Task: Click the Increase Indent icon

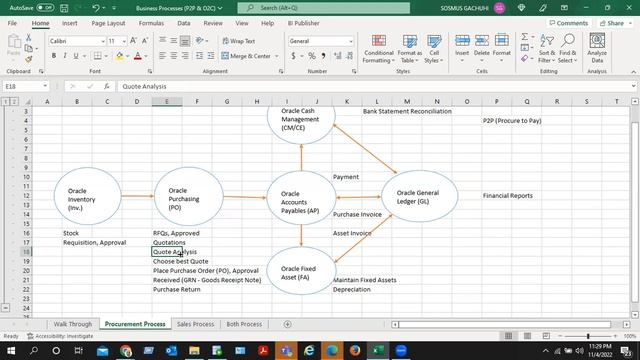Action: (x=211, y=56)
